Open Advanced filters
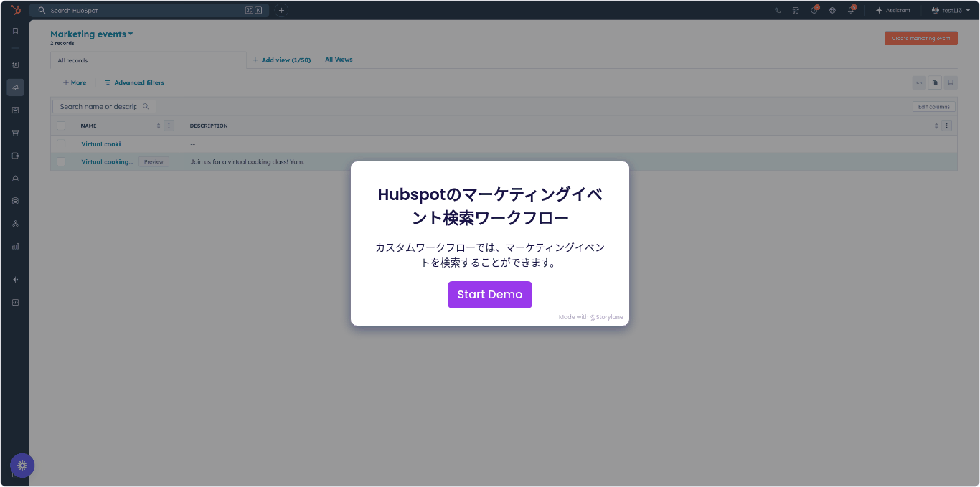 click(134, 83)
